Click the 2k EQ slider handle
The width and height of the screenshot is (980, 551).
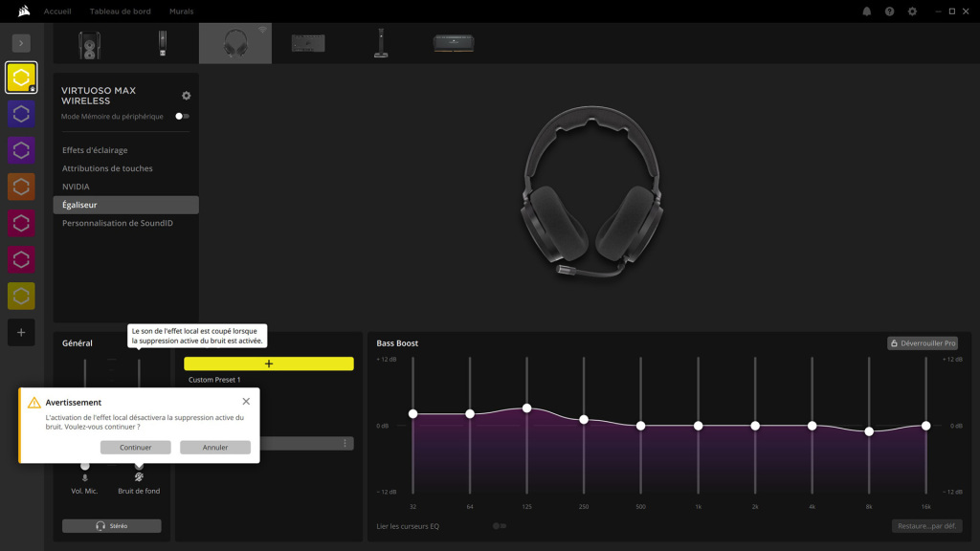pos(755,426)
